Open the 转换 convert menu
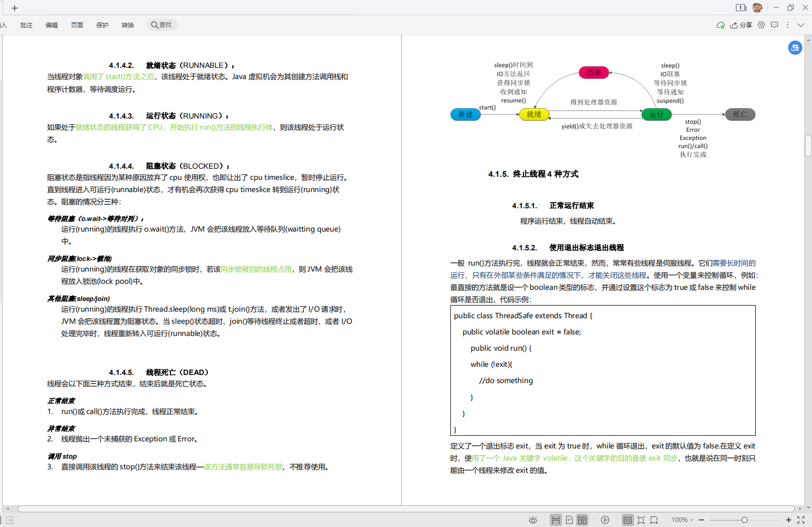The image size is (812, 527). click(x=128, y=25)
